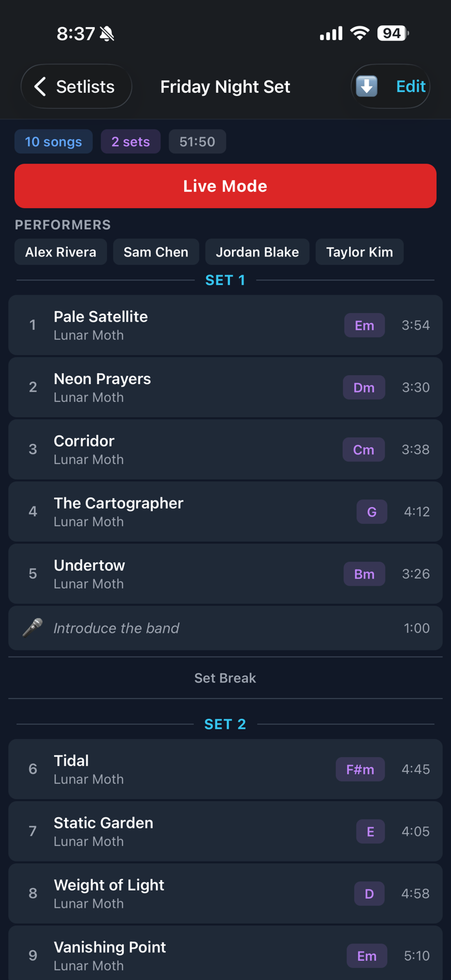Tap the Wi-Fi status icon
The height and width of the screenshot is (980, 451).
tap(360, 34)
